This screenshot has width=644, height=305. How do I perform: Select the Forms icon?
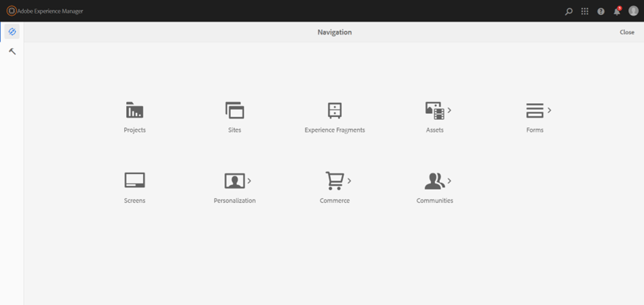(534, 110)
